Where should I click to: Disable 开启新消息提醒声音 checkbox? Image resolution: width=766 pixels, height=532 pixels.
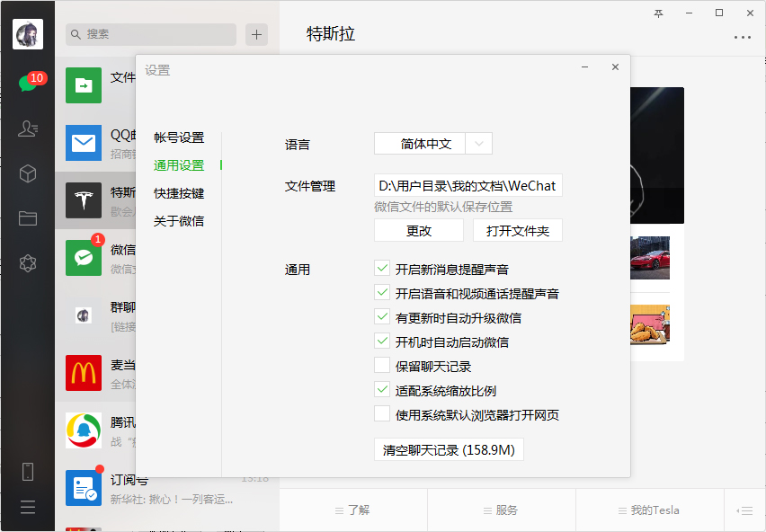pos(381,268)
